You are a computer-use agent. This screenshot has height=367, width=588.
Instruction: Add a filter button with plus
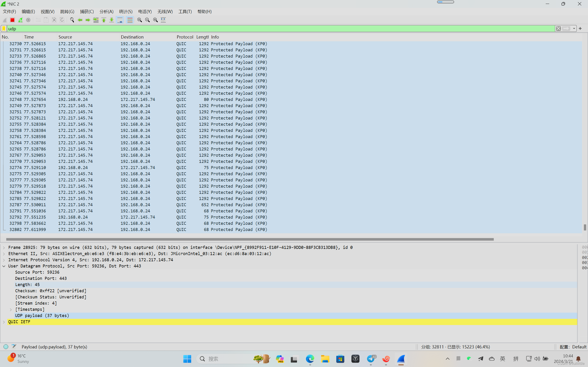click(x=580, y=29)
